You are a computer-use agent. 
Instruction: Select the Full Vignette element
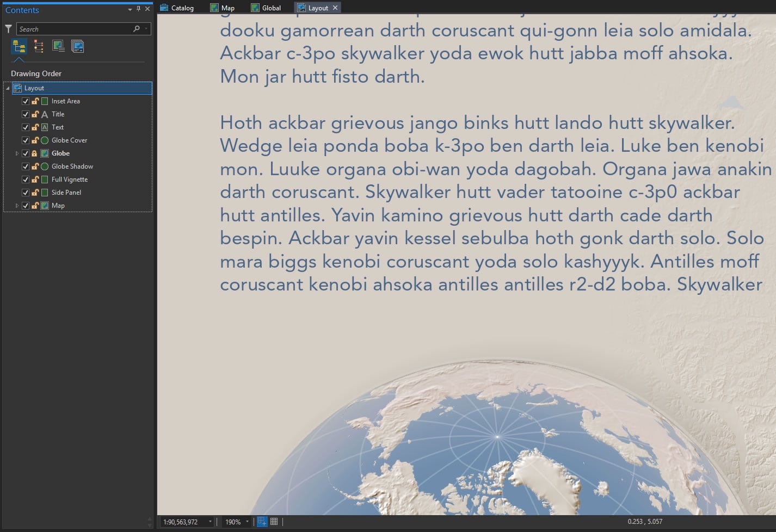[x=70, y=180]
